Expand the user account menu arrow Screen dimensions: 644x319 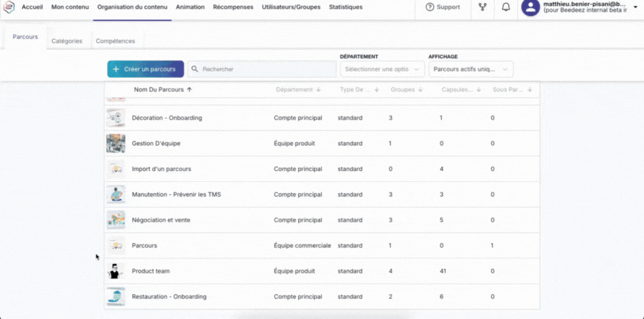click(x=635, y=7)
